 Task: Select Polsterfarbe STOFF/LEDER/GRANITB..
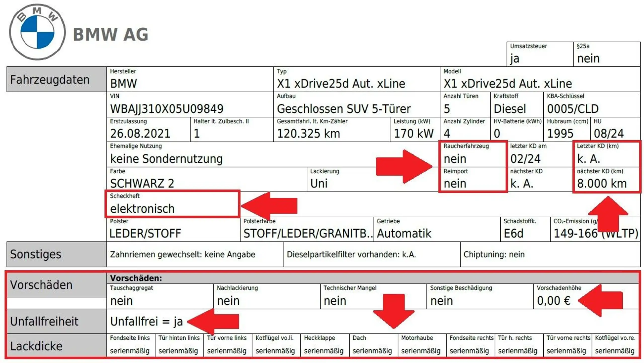[308, 233]
